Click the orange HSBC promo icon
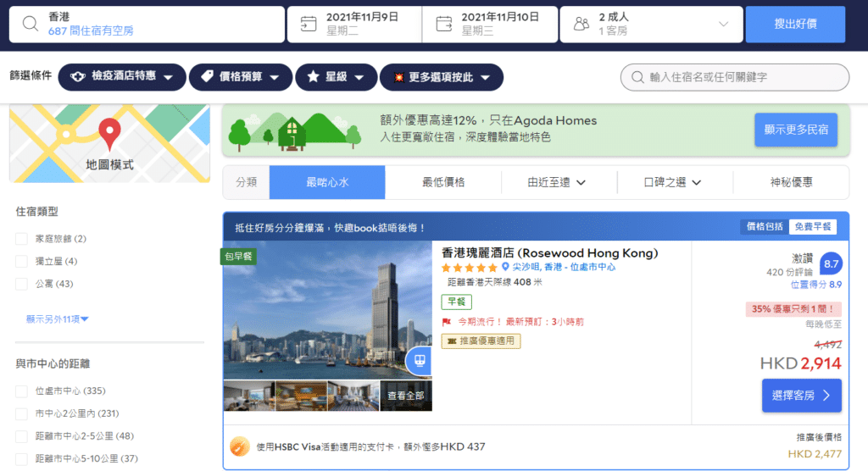 click(x=240, y=446)
